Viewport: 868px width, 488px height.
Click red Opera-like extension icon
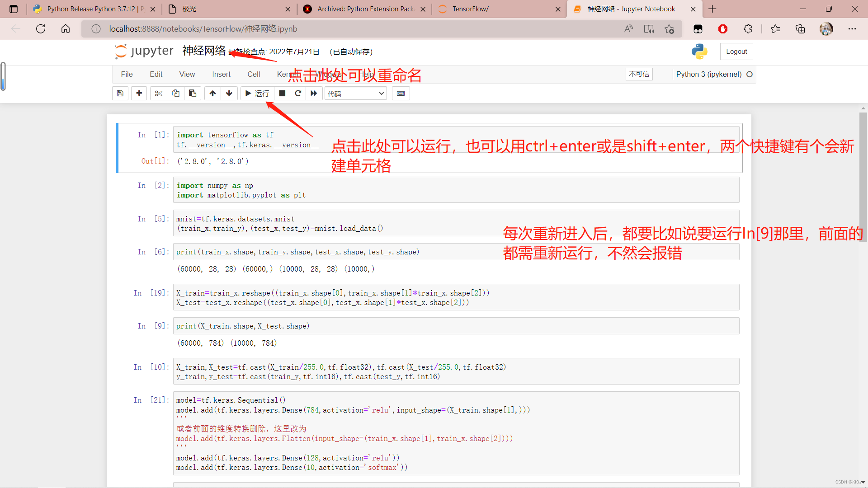coord(723,29)
